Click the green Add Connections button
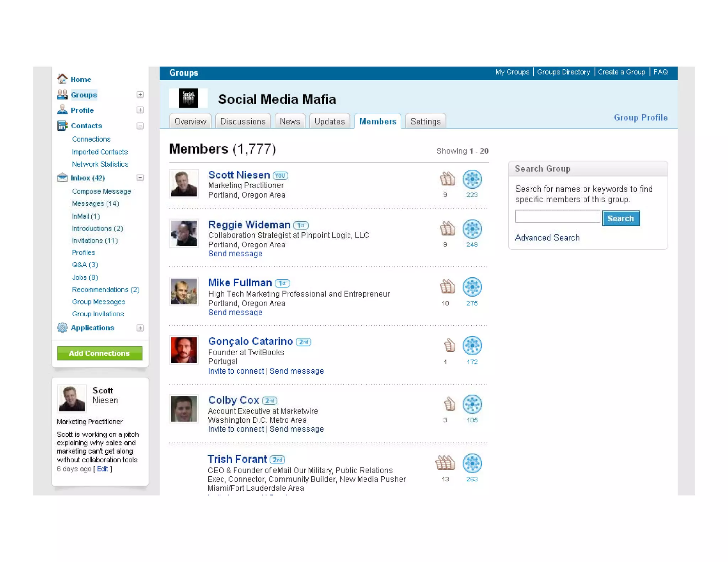Viewport: 728px width, 562px height. point(100,353)
